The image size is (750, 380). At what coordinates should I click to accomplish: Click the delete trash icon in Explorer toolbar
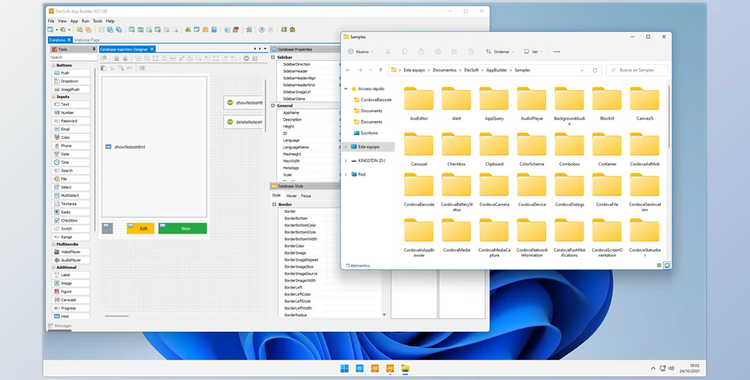tap(471, 52)
